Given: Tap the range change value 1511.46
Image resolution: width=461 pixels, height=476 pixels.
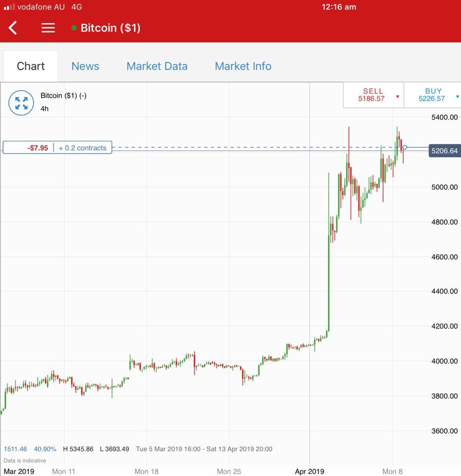Looking at the screenshot, I should (15, 449).
